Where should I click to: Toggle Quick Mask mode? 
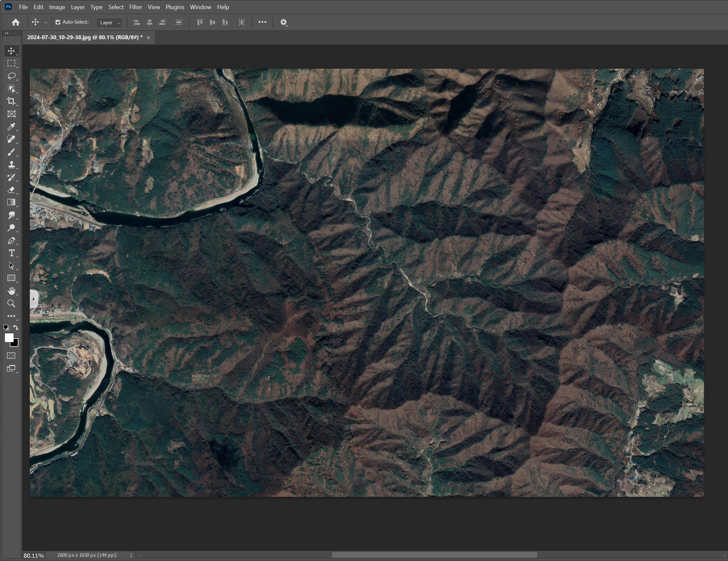pos(11,356)
